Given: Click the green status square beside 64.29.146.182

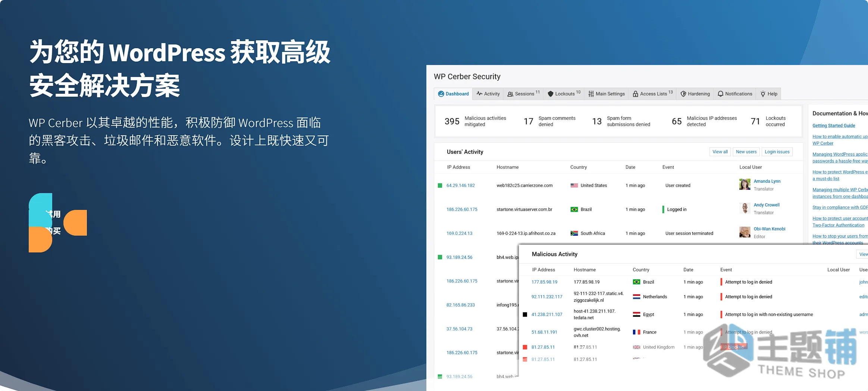Looking at the screenshot, I should click(440, 186).
